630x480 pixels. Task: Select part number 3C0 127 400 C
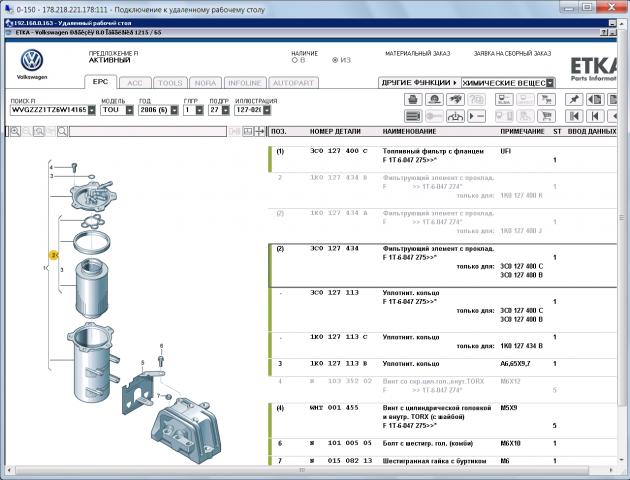pos(339,151)
